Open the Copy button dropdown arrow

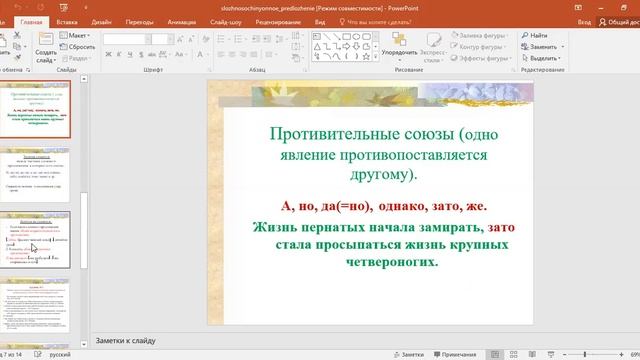[x=25, y=47]
